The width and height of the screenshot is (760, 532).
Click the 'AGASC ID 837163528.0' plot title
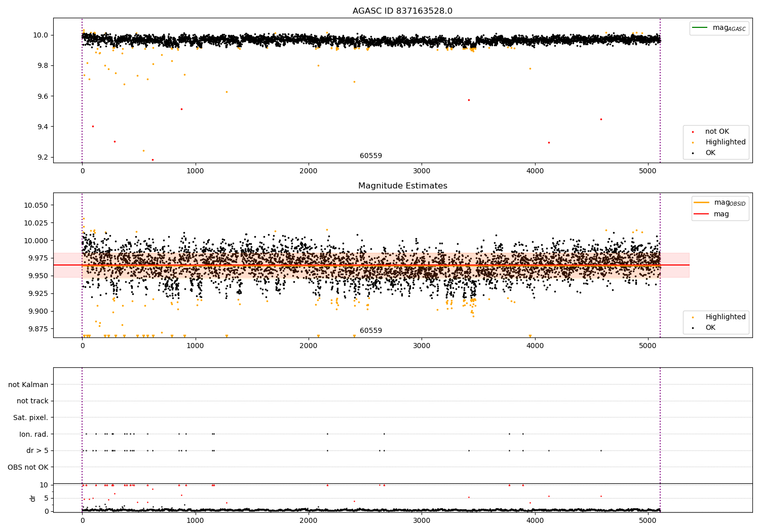pyautogui.click(x=402, y=11)
